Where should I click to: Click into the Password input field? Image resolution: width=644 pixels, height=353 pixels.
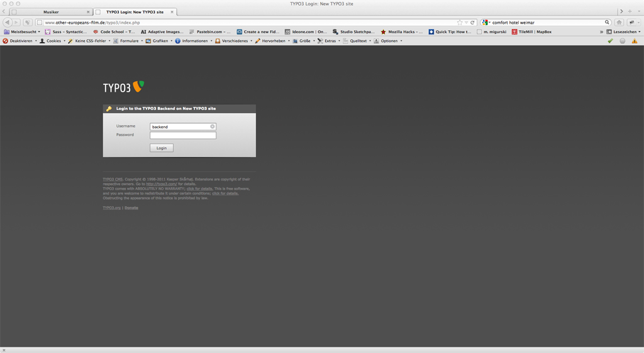(x=182, y=135)
